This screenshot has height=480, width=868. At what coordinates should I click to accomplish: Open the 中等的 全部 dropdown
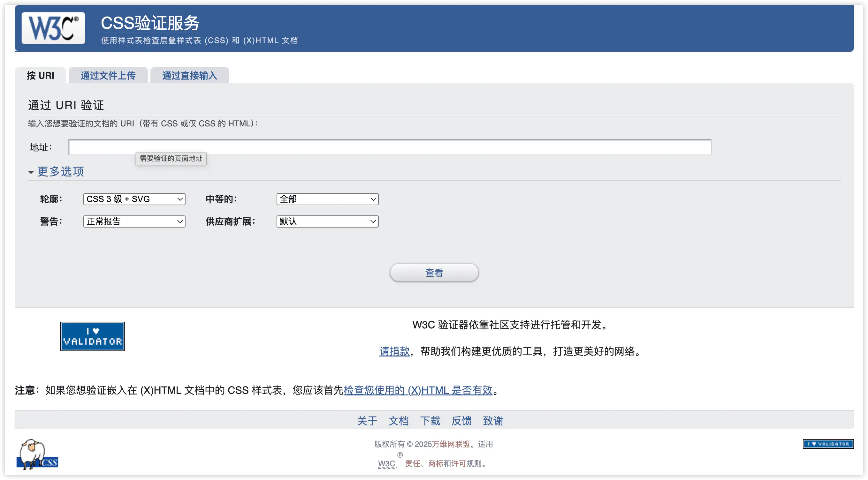328,199
